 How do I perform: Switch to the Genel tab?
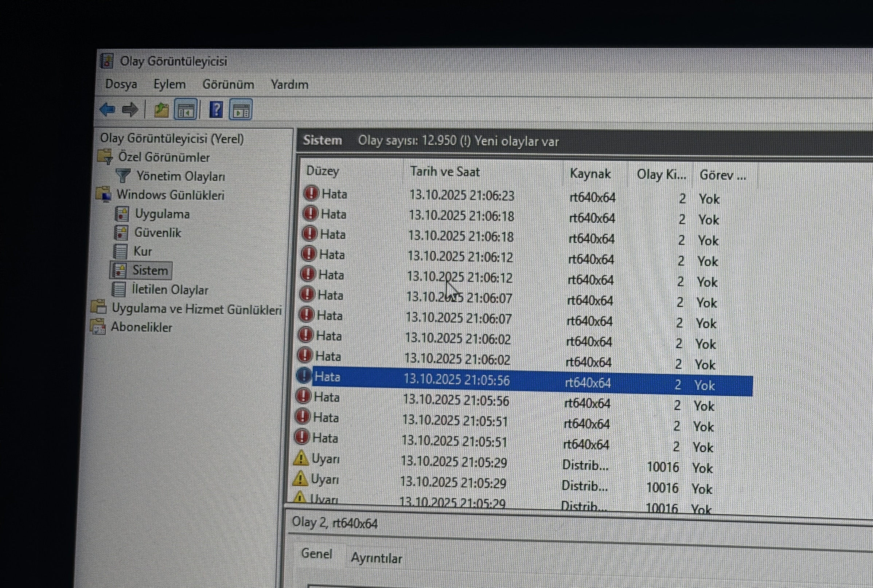317,554
